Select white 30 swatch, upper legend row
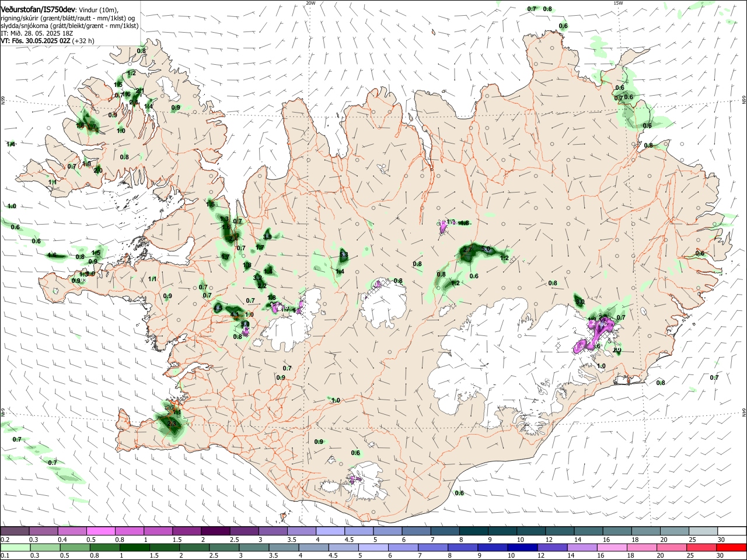Image resolution: width=747 pixels, height=560 pixels. pos(731,531)
